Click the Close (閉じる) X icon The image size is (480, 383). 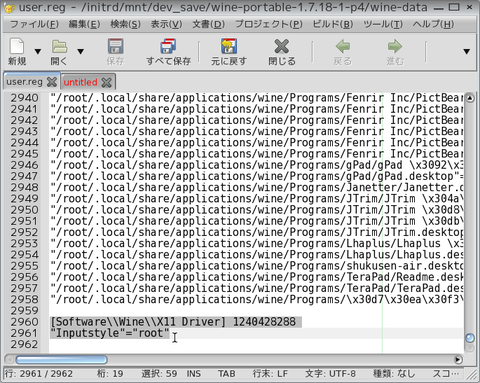(282, 46)
